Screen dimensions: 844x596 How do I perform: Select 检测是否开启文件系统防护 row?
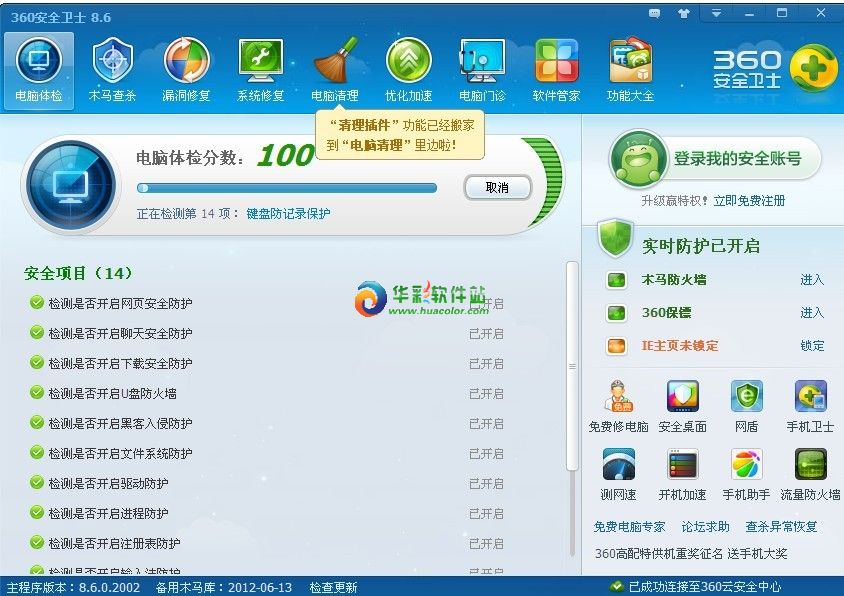[266, 453]
